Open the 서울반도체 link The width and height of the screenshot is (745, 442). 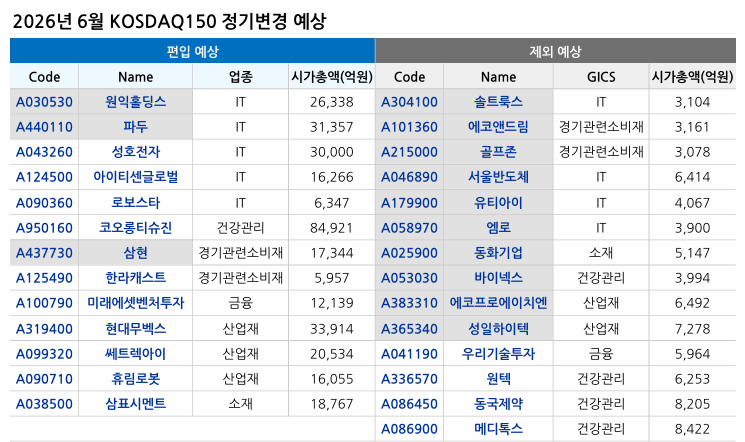tap(498, 177)
